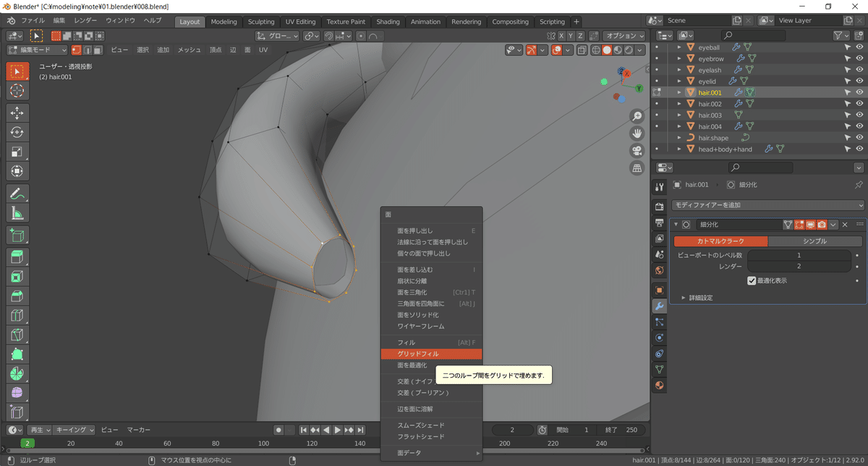868x466 pixels.
Task: Click the viewport pan hand icon
Action: point(637,133)
